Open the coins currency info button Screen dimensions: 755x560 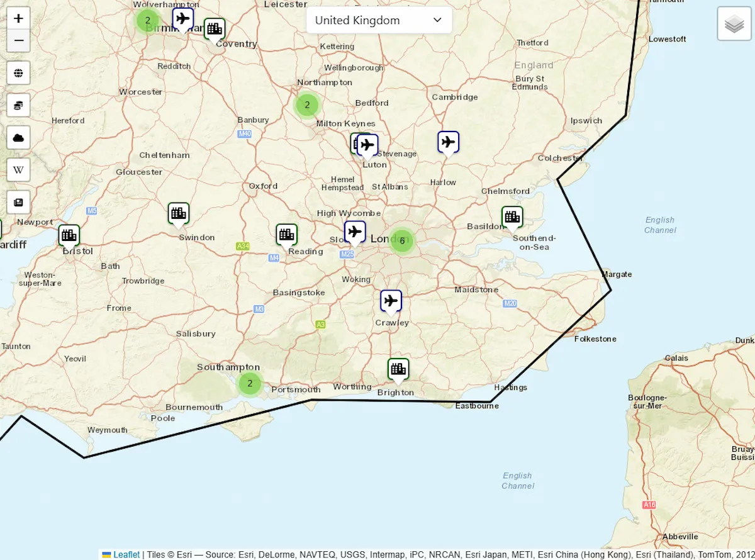tap(18, 105)
